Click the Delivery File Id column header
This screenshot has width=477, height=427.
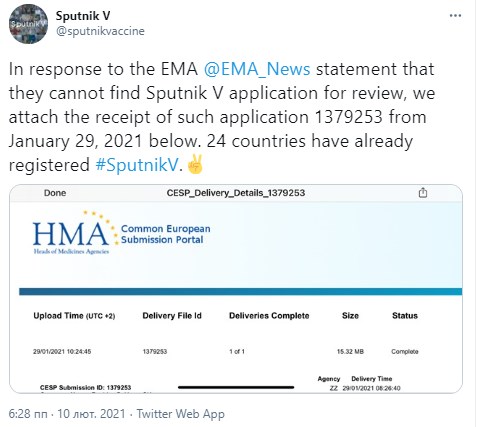172,316
